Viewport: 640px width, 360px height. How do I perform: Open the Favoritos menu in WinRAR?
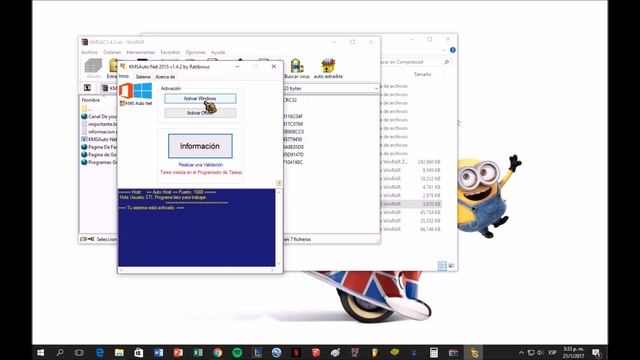[x=170, y=52]
